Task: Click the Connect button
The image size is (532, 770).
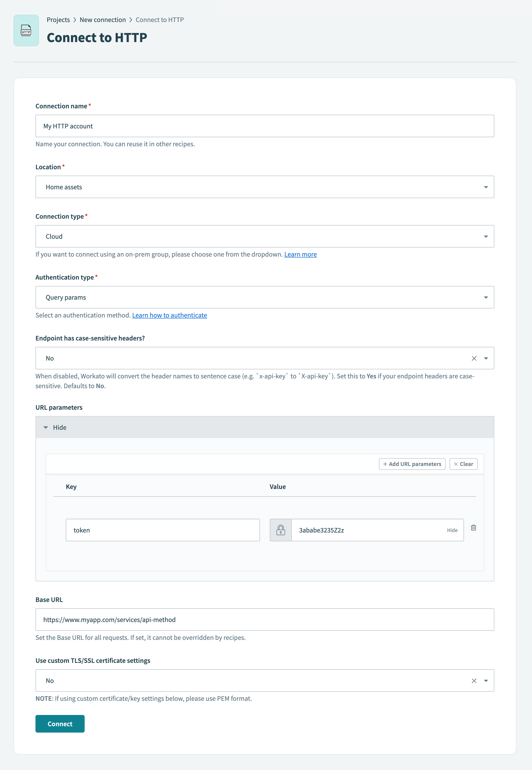Action: coord(60,724)
